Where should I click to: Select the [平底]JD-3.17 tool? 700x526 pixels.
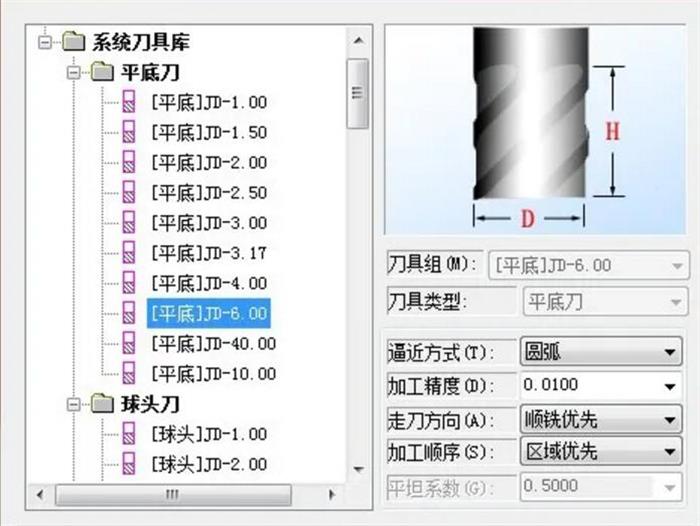tap(209, 253)
